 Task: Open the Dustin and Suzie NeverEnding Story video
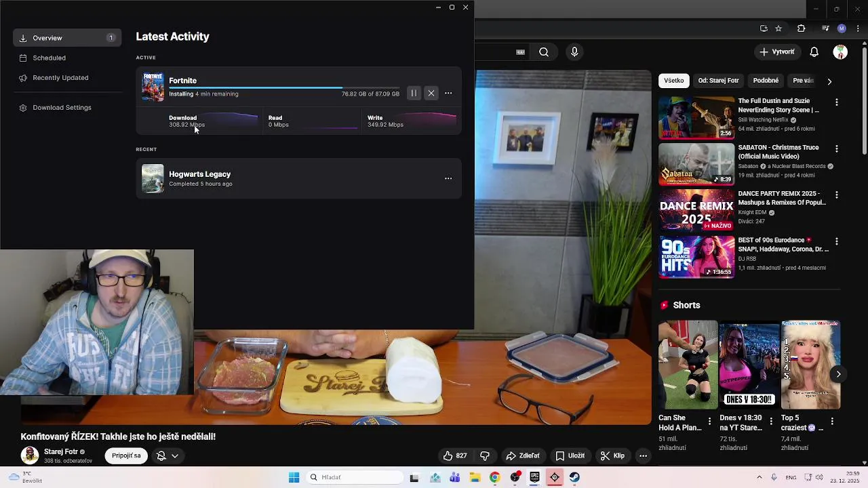point(696,117)
